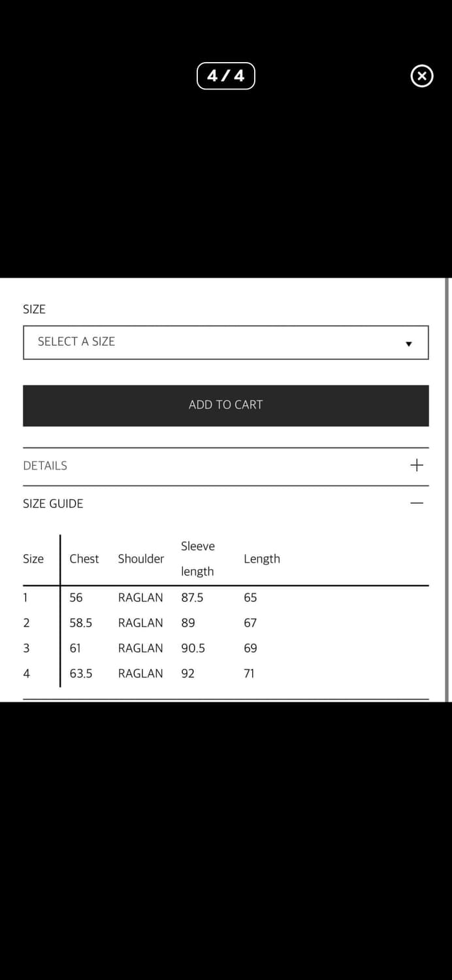Click the minus icon beside Size Guide
The height and width of the screenshot is (980, 452).
click(x=417, y=504)
